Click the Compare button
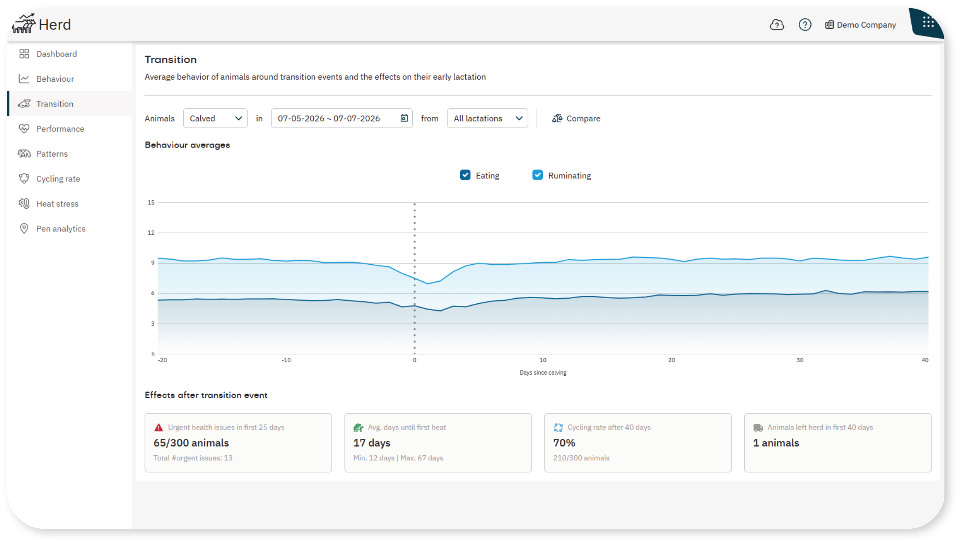This screenshot has width=967, height=560. [x=576, y=119]
